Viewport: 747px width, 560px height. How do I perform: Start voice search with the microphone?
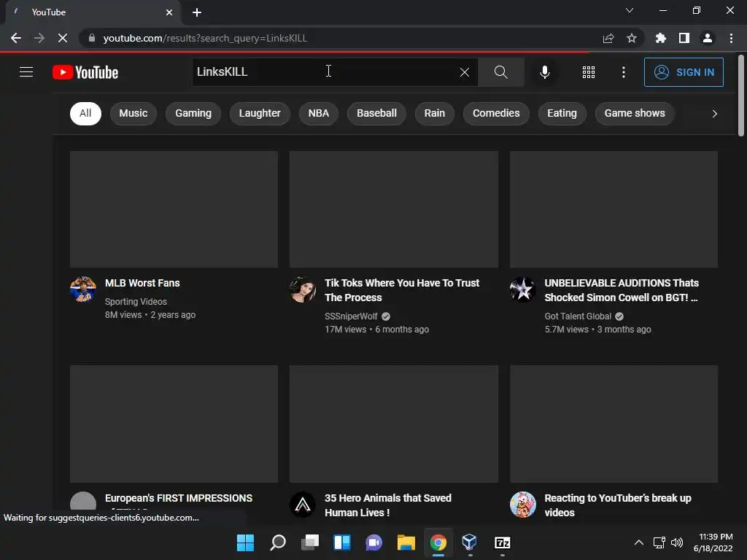(x=544, y=72)
